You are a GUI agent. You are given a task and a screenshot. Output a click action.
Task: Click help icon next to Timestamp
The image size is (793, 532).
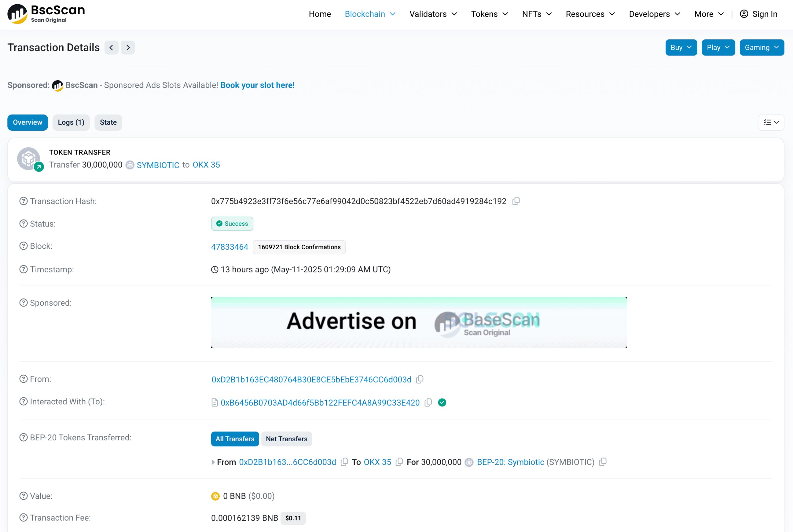click(24, 269)
